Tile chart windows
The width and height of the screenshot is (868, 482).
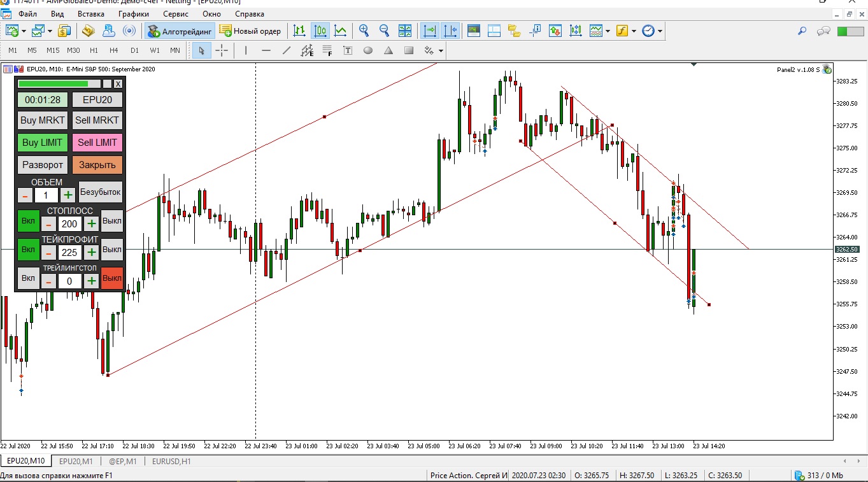tap(405, 30)
